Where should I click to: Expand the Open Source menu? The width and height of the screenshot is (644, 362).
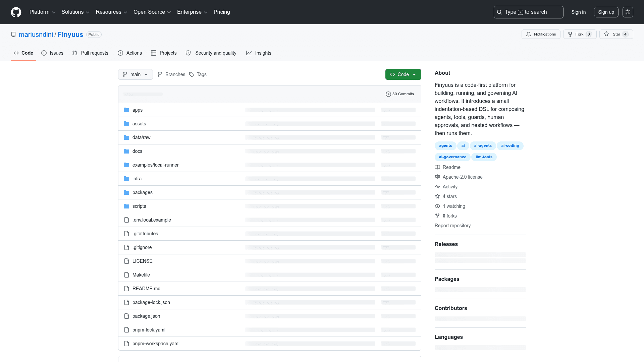tap(152, 12)
